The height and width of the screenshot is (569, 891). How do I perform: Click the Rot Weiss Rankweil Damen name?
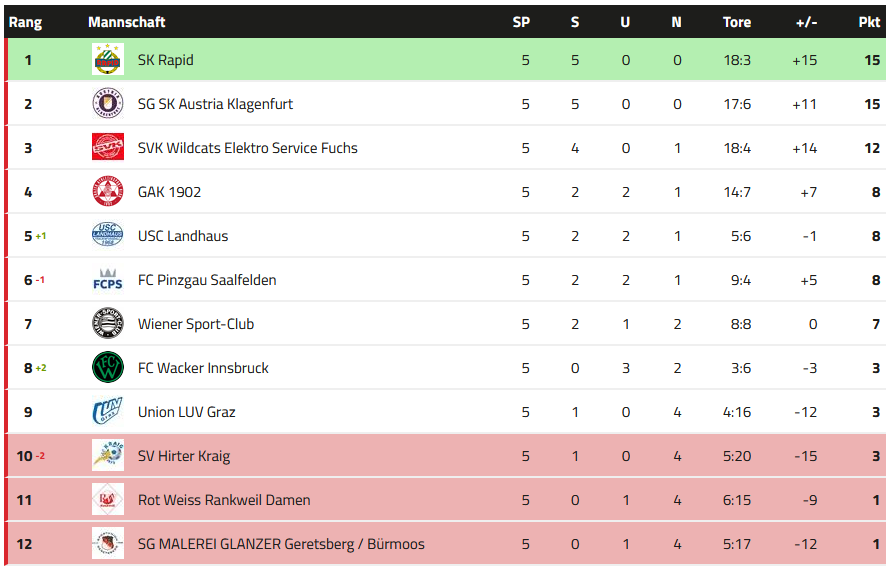224,500
